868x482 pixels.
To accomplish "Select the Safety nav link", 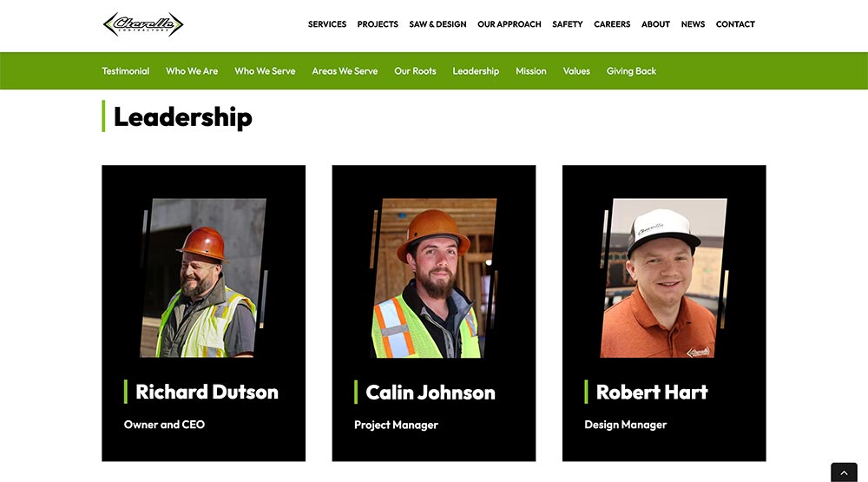I will (568, 24).
